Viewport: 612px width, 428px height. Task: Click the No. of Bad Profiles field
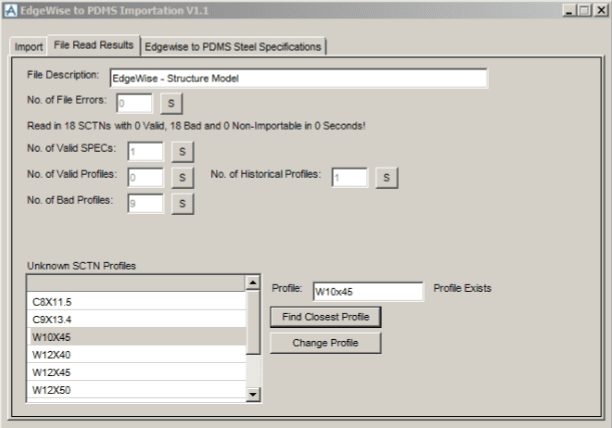tap(146, 203)
